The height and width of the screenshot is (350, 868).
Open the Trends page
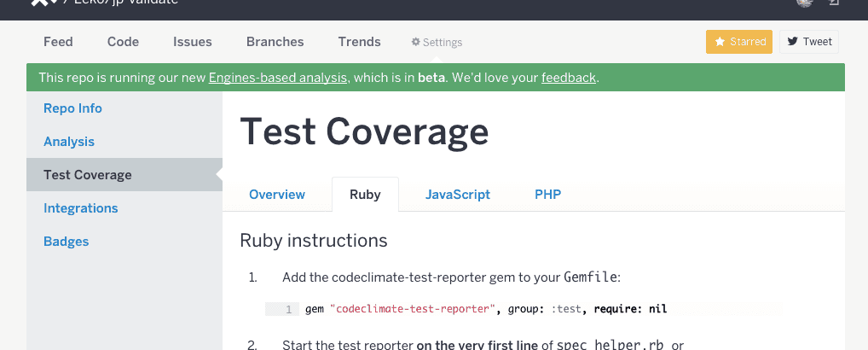pyautogui.click(x=359, y=41)
